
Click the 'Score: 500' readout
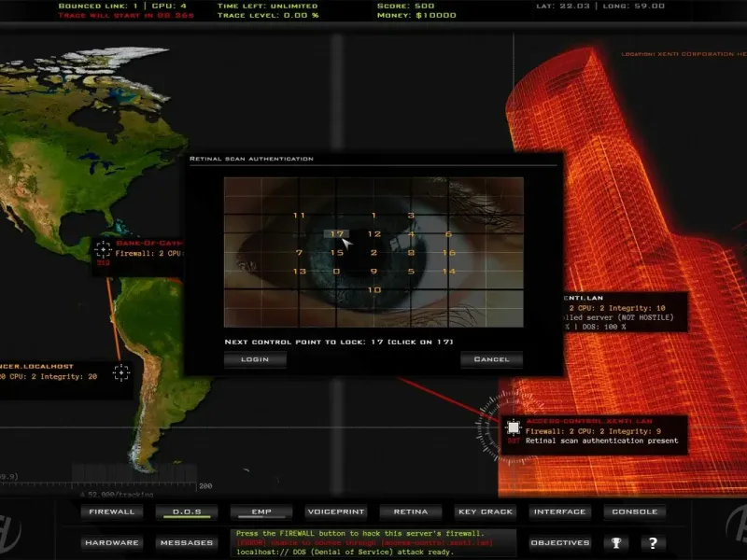coord(405,6)
